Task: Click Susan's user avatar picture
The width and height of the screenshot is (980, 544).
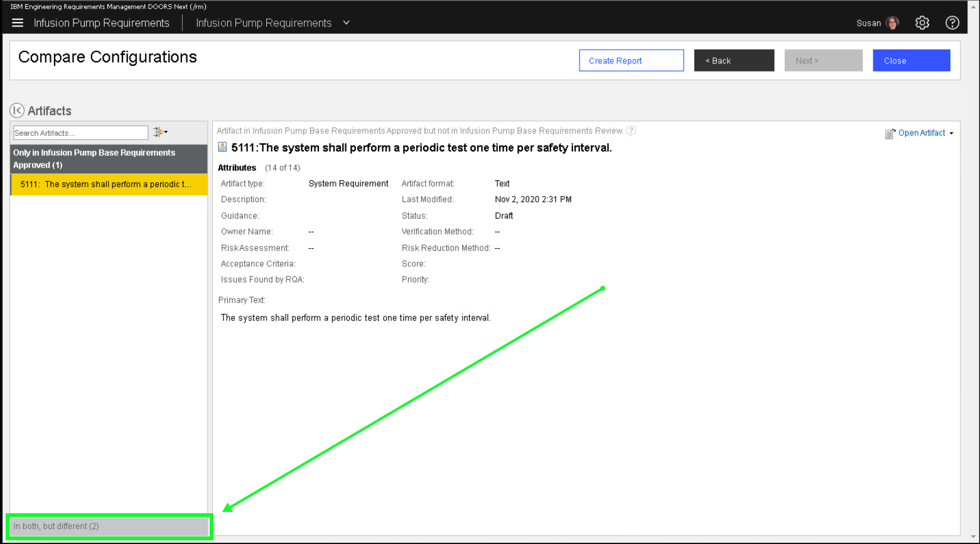Action: (x=892, y=23)
